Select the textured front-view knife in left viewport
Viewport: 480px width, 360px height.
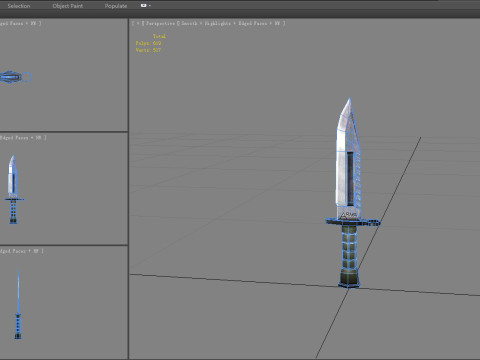pyautogui.click(x=13, y=189)
